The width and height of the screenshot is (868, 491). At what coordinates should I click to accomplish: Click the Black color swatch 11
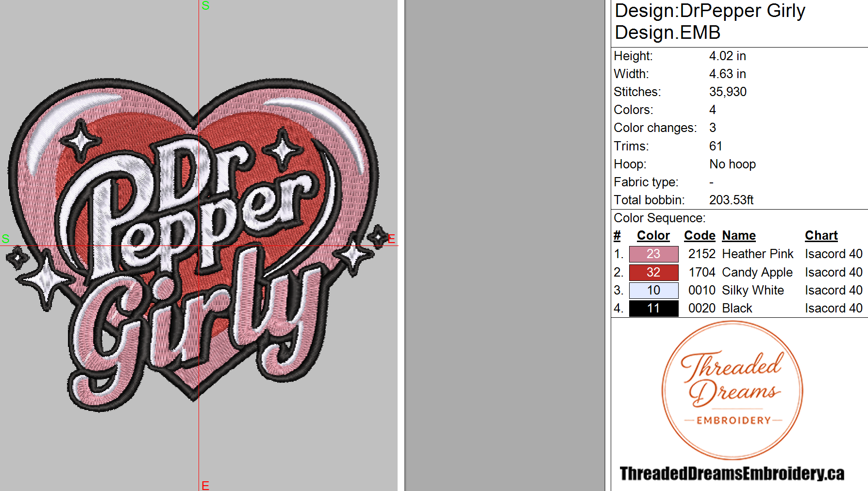pyautogui.click(x=653, y=308)
